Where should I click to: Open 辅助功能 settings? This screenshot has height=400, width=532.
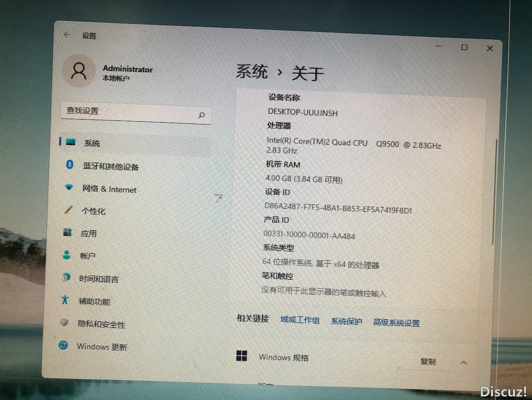click(x=94, y=302)
